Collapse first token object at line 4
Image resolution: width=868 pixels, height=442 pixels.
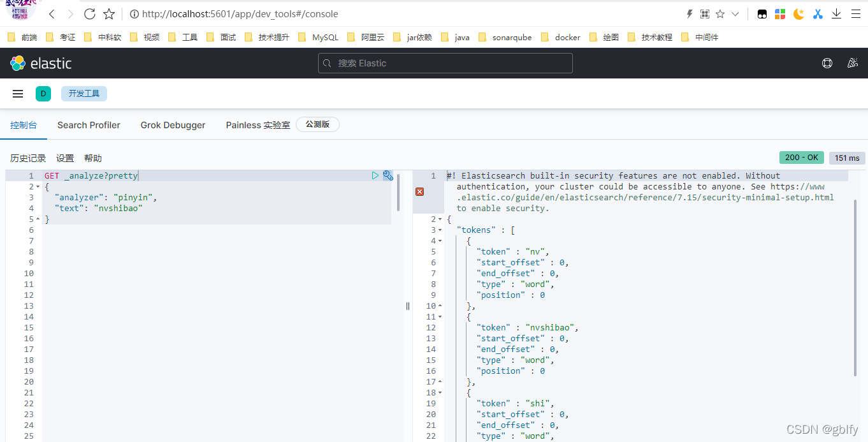tap(440, 241)
